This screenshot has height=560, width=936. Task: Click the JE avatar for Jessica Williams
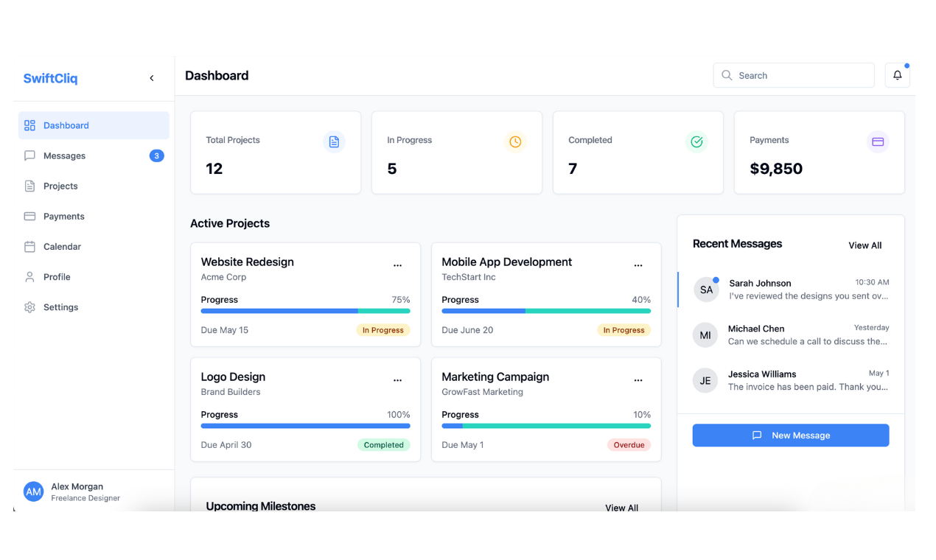click(x=705, y=380)
